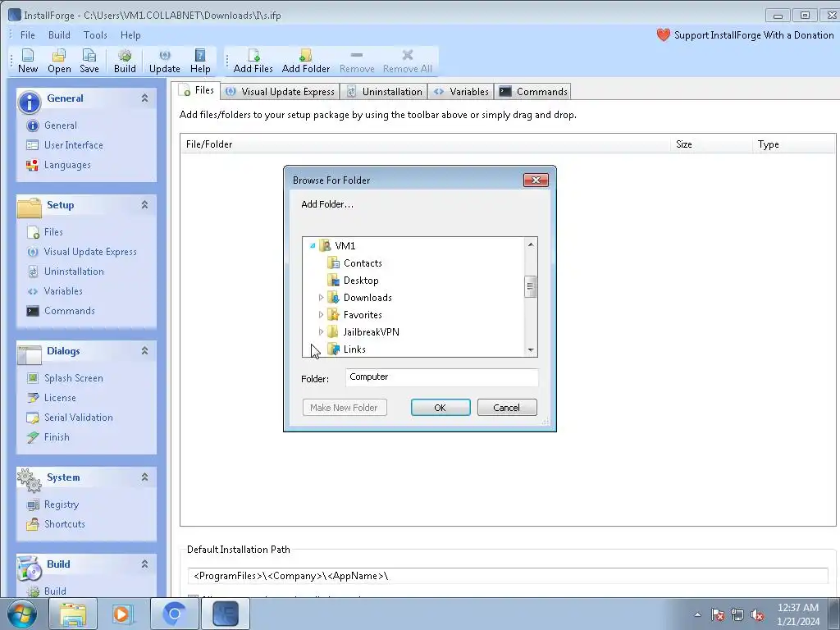The height and width of the screenshot is (630, 840).
Task: Expand the Favorites folder node
Action: tap(321, 314)
